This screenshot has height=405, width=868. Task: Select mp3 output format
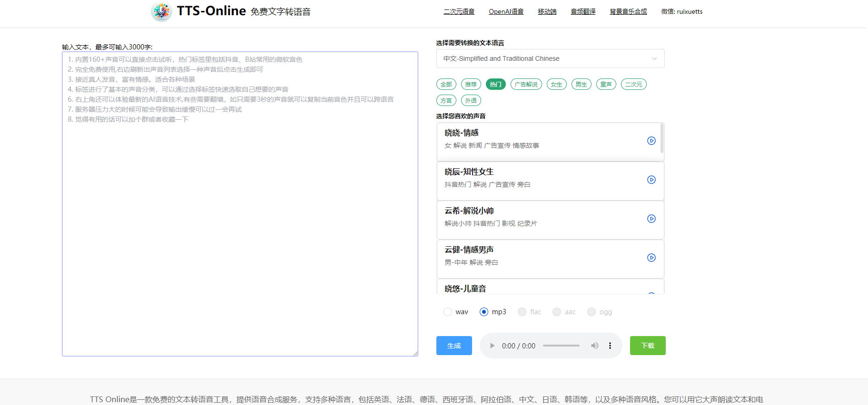[484, 312]
